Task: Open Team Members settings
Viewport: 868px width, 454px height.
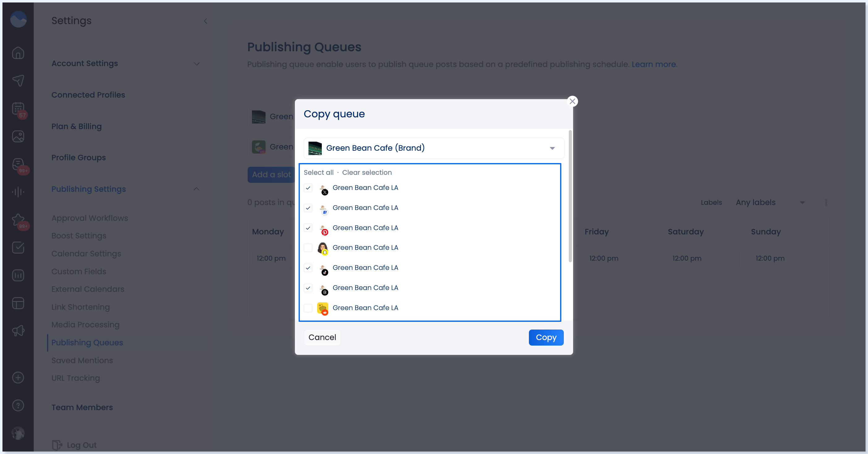Action: click(x=82, y=408)
